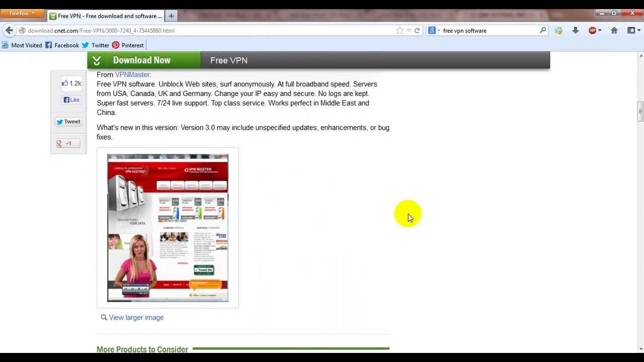Go to the Home page icon
644x362 pixels.
click(x=614, y=31)
